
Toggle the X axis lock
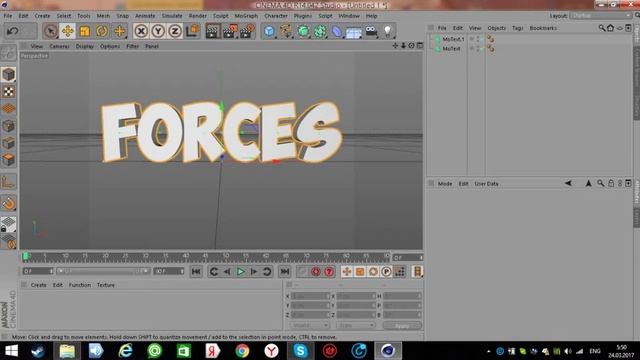(x=141, y=31)
